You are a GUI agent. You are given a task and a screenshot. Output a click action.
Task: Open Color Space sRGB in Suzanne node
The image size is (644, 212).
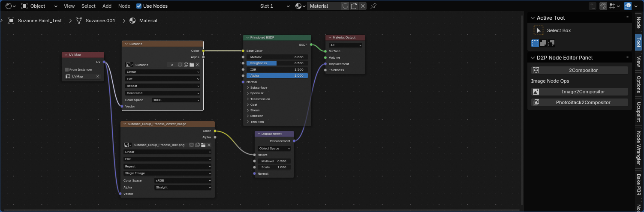pyautogui.click(x=176, y=100)
